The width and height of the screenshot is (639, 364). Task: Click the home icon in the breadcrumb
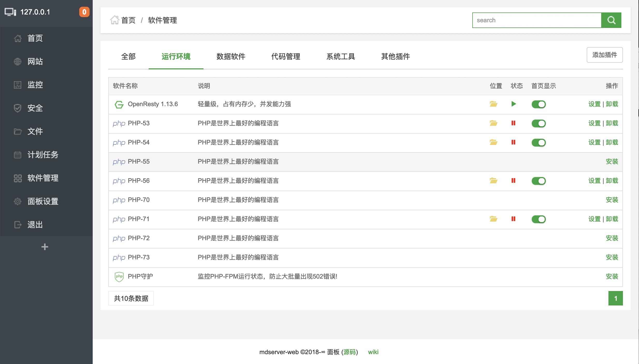(114, 20)
